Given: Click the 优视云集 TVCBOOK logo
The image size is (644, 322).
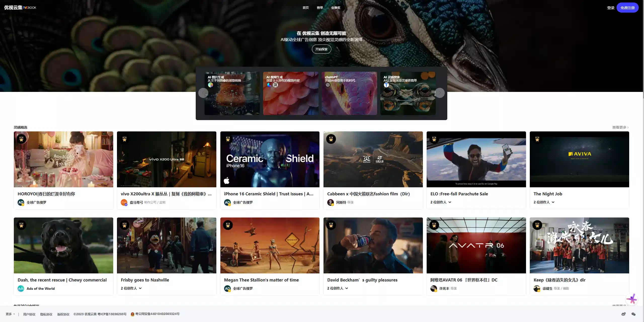Looking at the screenshot, I should [x=20, y=8].
